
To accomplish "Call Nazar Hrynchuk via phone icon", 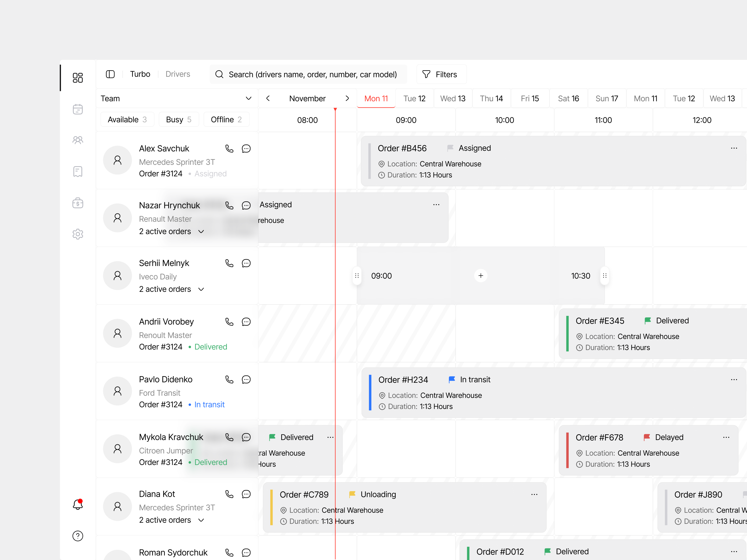I will [x=229, y=206].
